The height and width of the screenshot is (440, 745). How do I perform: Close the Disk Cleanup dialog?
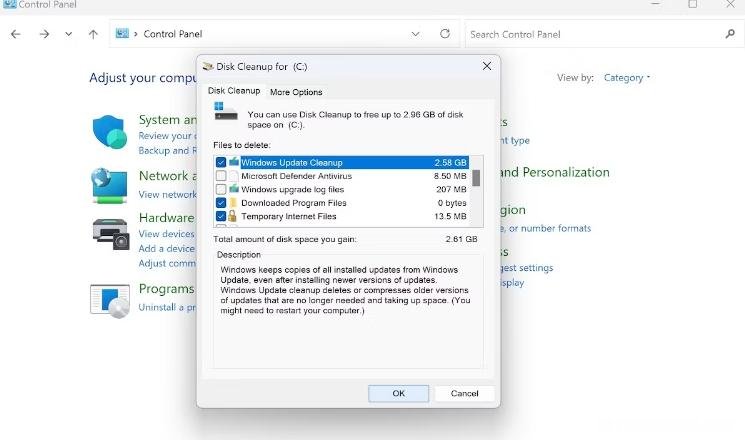(487, 66)
